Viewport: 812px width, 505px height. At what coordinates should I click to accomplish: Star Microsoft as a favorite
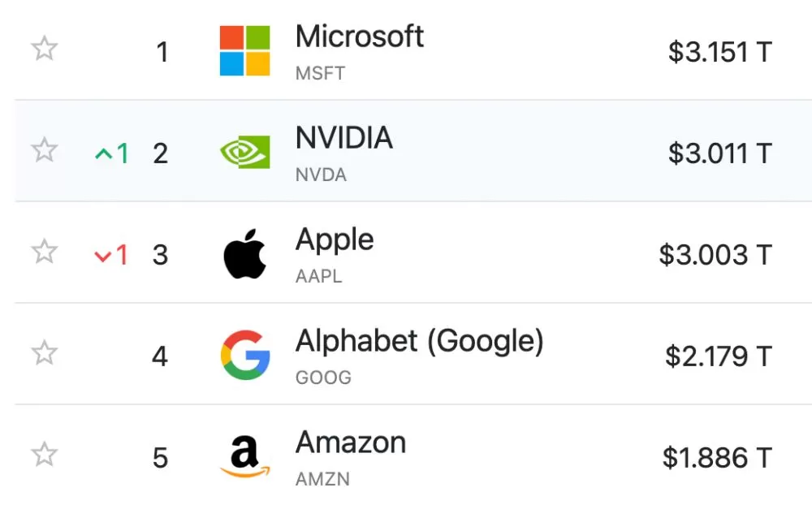coord(45,48)
